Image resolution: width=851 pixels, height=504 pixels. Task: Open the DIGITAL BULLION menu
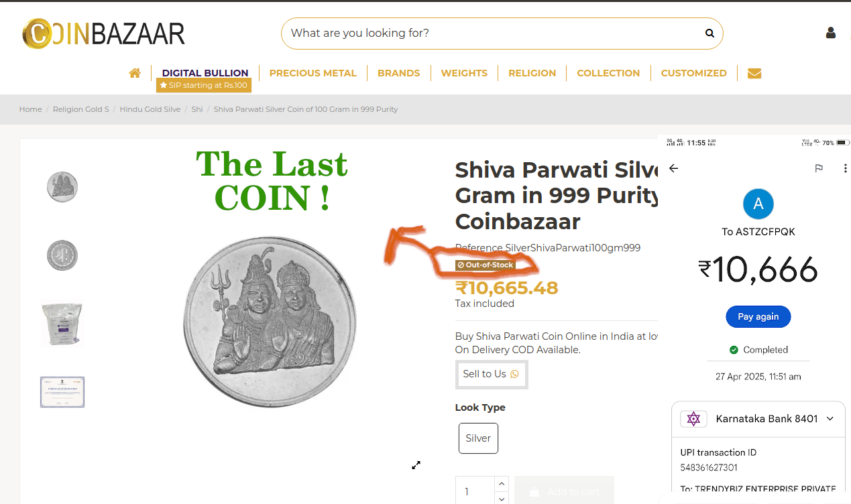[x=205, y=73]
